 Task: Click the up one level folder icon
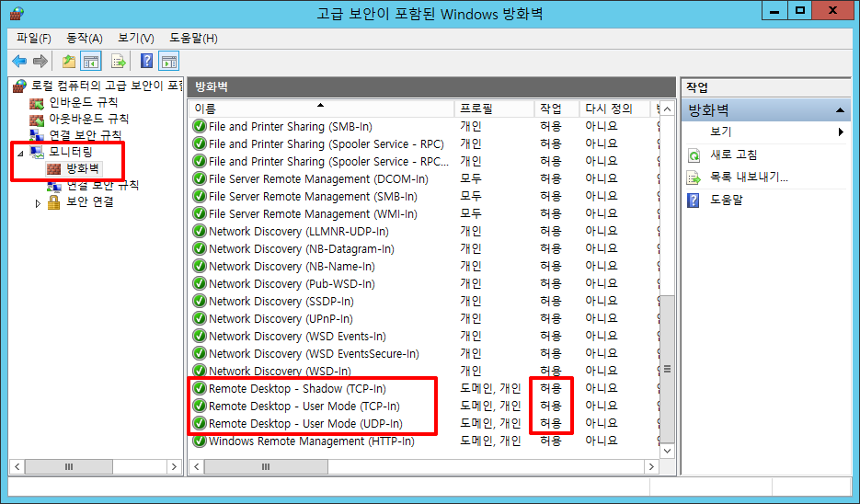pyautogui.click(x=69, y=61)
